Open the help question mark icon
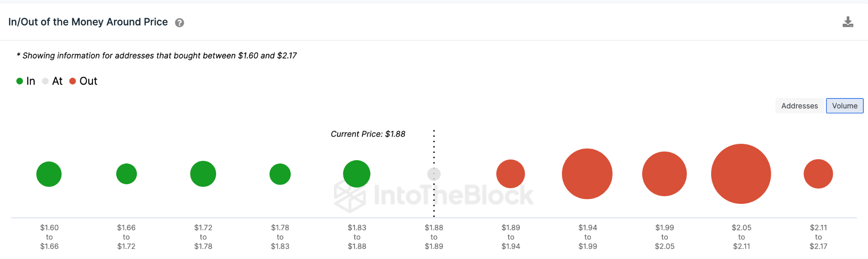 (180, 23)
